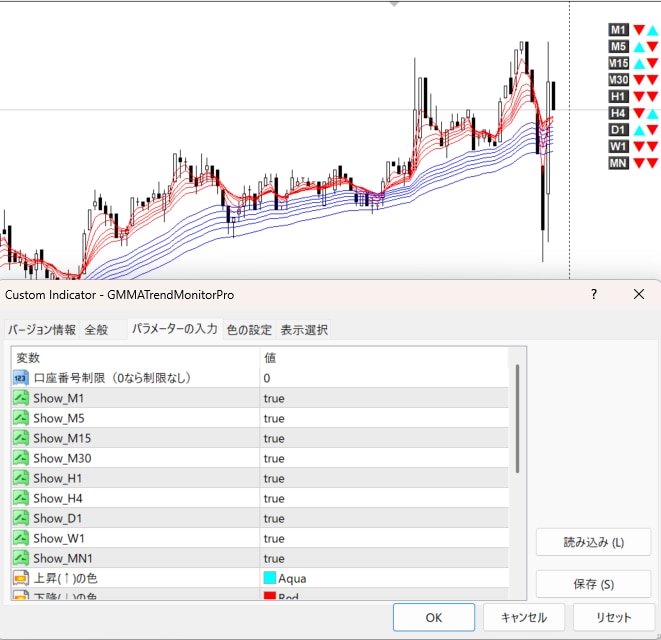661x640 pixels.
Task: Toggle the Show_D1 true value
Action: click(x=384, y=518)
